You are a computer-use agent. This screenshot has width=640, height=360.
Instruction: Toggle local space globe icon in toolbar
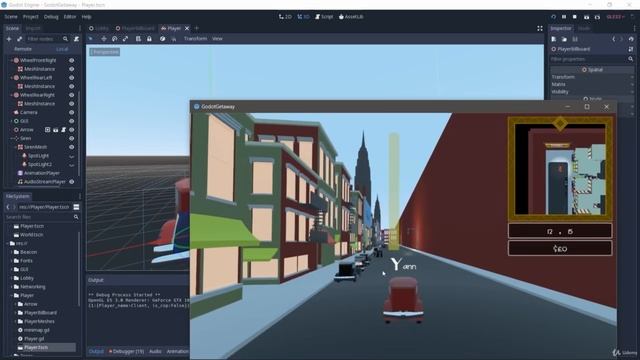point(162,38)
